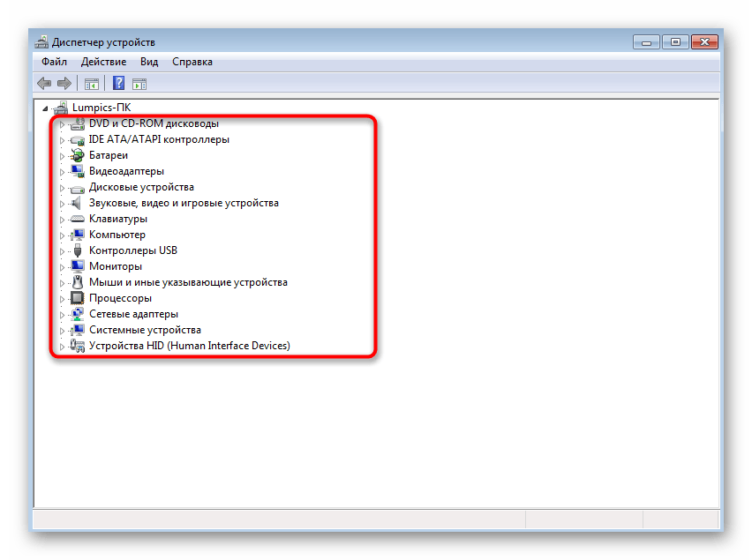This screenshot has height=560, width=752.
Task: Expand the Сетевые адаптеры node
Action: pyautogui.click(x=62, y=314)
